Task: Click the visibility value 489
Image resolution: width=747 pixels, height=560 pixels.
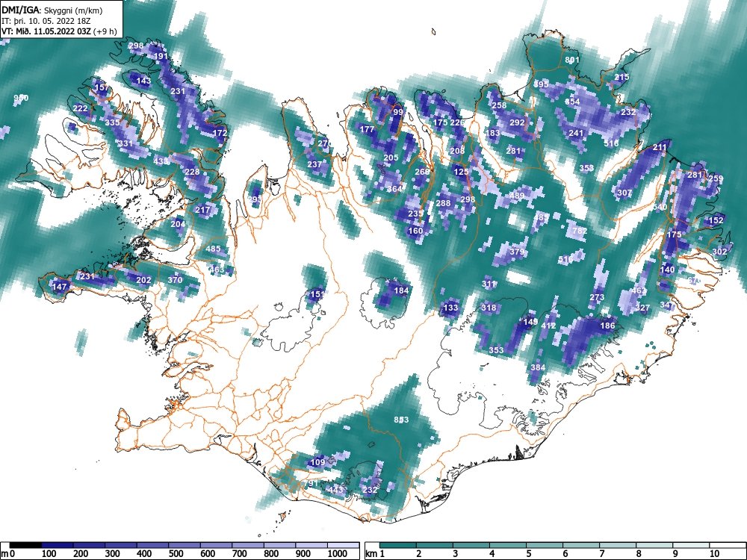Action: 517,196
